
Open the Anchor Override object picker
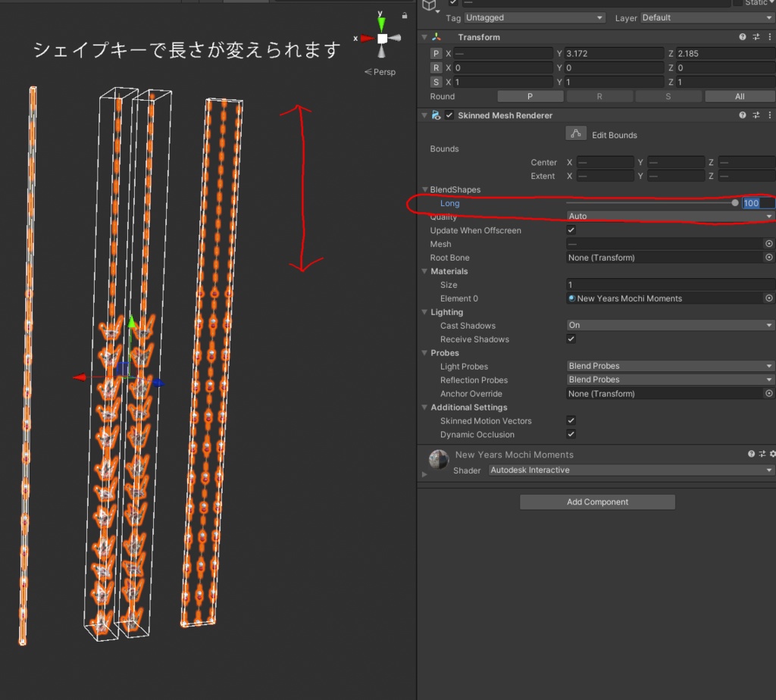click(768, 393)
